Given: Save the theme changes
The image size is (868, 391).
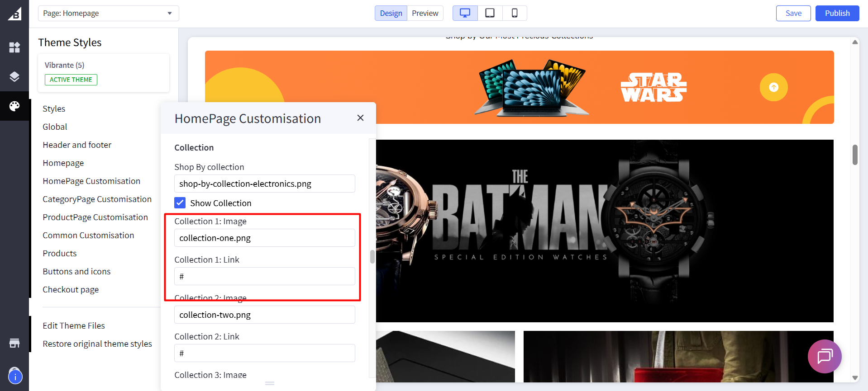Looking at the screenshot, I should [793, 13].
